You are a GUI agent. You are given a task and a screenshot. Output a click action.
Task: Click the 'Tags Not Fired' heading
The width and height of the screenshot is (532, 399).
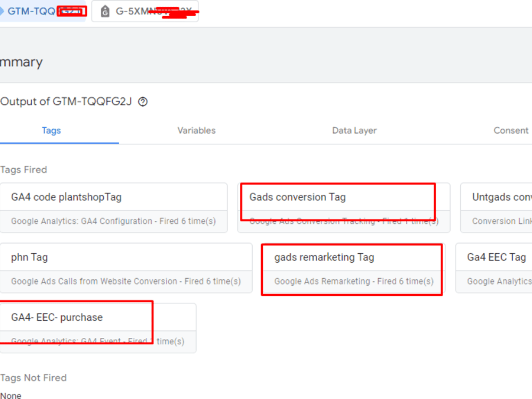[x=33, y=378]
